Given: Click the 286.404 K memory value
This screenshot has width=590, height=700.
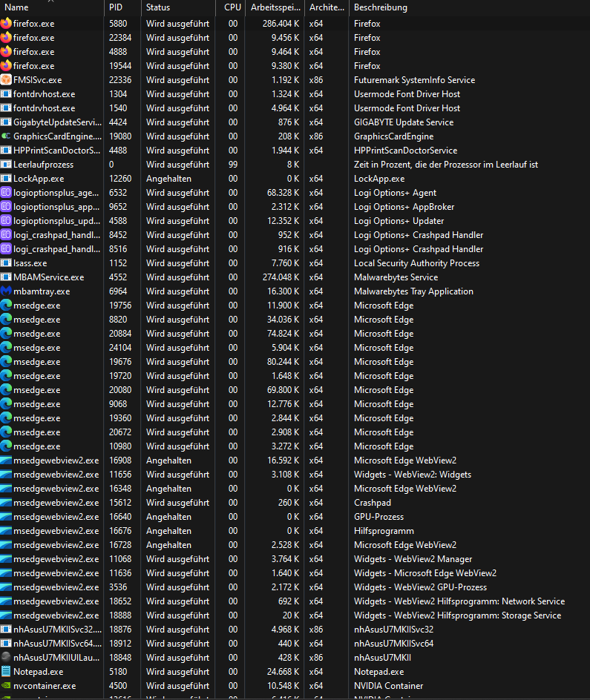Looking at the screenshot, I should [281, 23].
